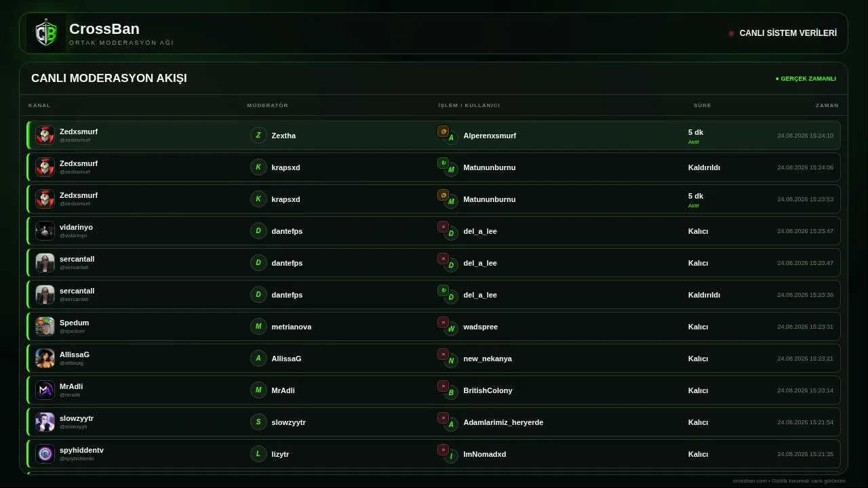Click the red ban icon beside wadspree
The image size is (868, 488).
tap(443, 323)
